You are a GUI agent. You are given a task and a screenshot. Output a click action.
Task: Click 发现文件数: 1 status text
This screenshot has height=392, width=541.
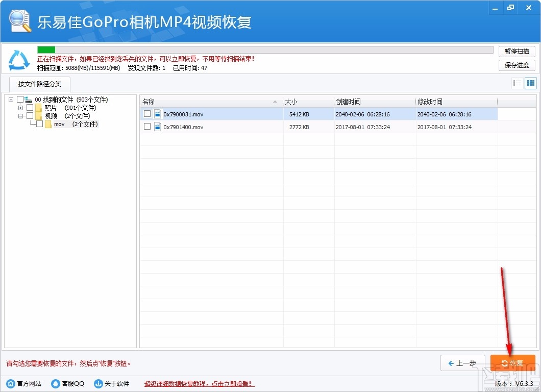(146, 68)
